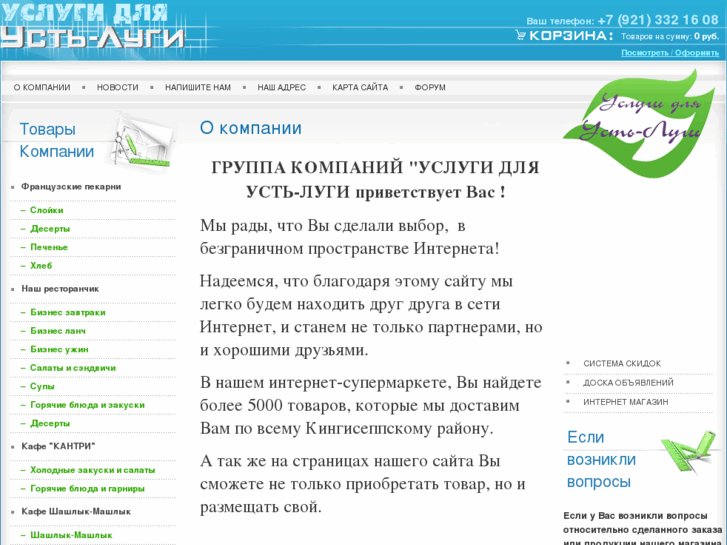Open the НАШ АДРЕС menu item
The image size is (727, 545).
281,87
